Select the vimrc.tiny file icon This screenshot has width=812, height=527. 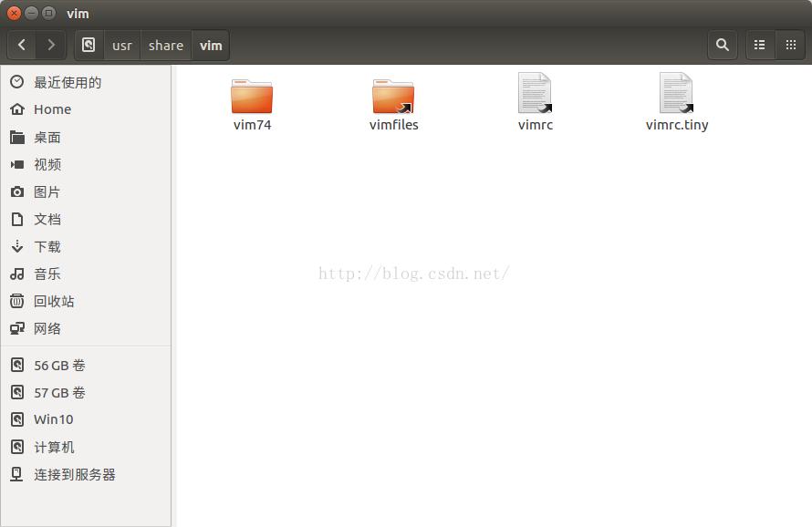[676, 93]
